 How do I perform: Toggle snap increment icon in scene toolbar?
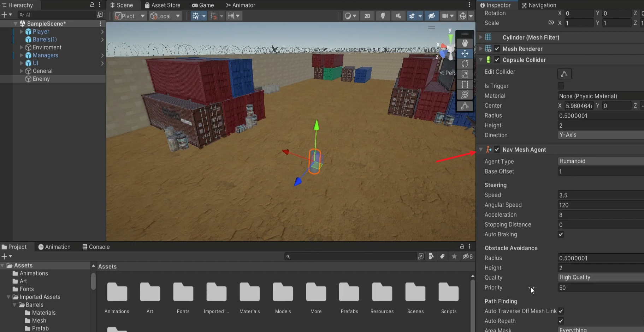(213, 16)
